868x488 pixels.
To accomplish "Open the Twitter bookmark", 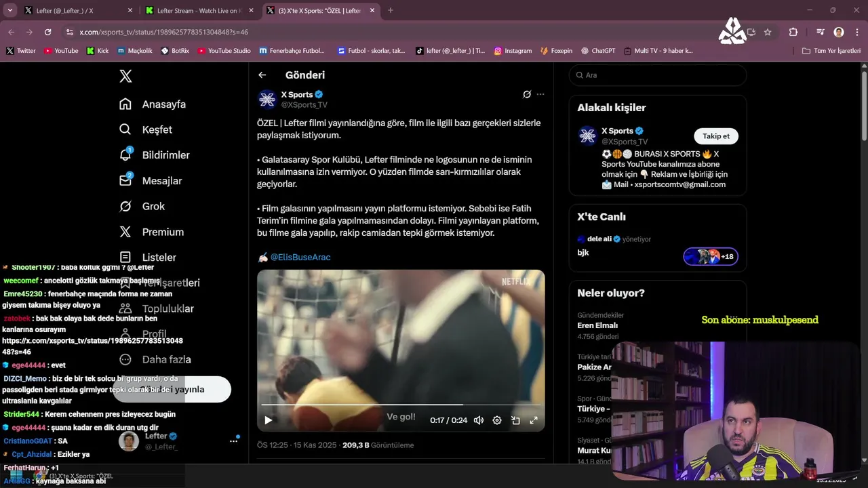I will point(21,51).
